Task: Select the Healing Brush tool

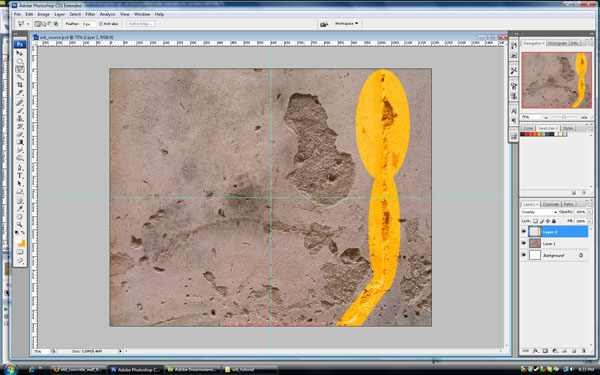Action: pyautogui.click(x=20, y=103)
